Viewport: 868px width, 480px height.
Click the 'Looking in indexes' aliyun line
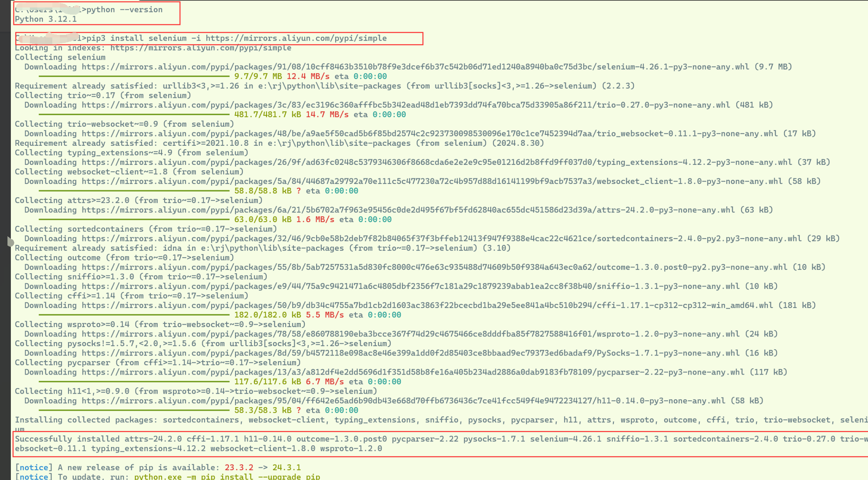pyautogui.click(x=153, y=48)
